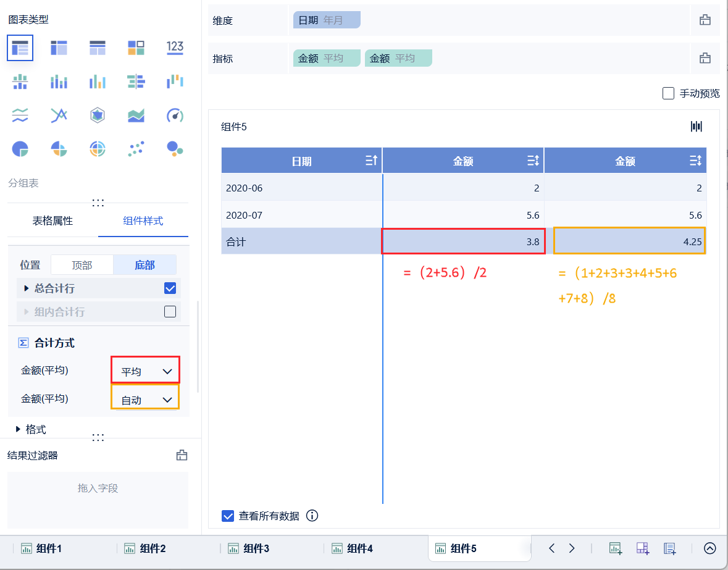Open the 日期 年月 dimension field pill
Viewport: 728px width, 570px height.
[x=327, y=20]
